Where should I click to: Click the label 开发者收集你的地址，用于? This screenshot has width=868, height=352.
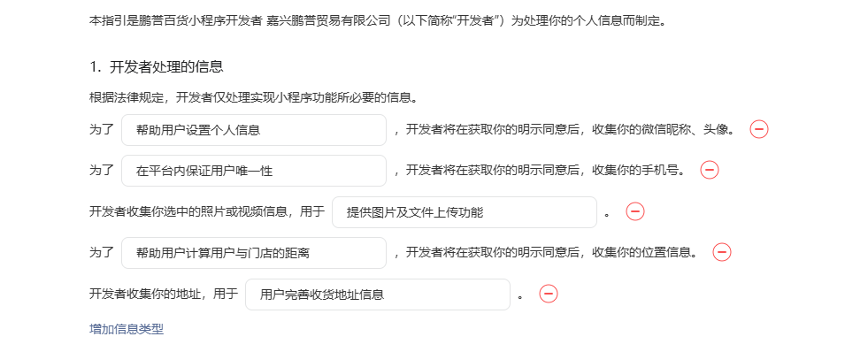(164, 294)
